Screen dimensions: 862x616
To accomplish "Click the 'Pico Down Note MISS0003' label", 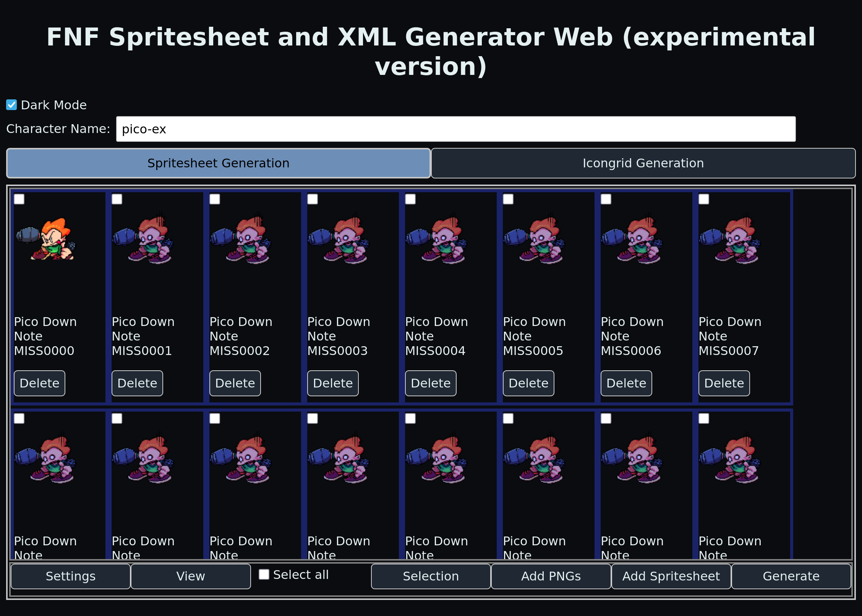I will pyautogui.click(x=339, y=336).
